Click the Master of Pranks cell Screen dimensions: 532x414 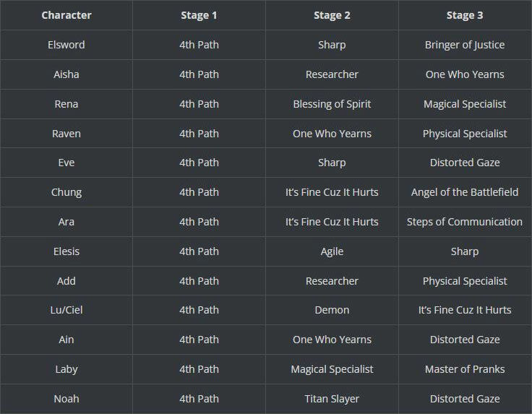click(x=465, y=369)
